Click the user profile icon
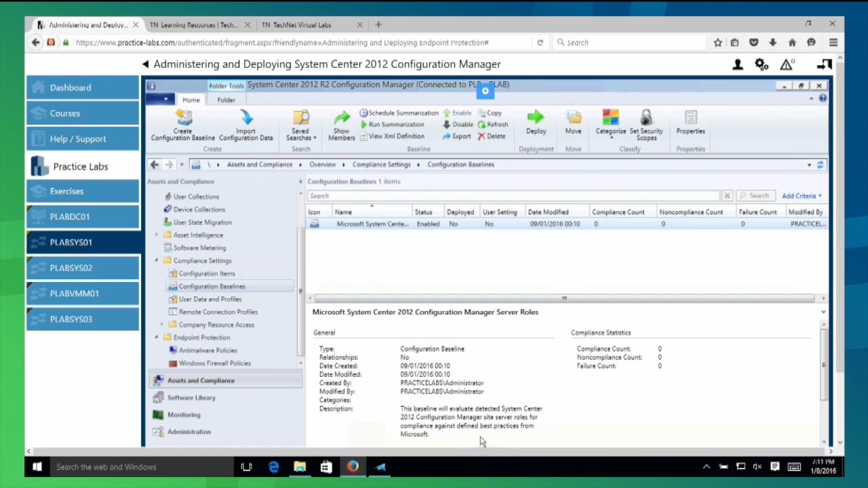This screenshot has width=868, height=488. (738, 64)
